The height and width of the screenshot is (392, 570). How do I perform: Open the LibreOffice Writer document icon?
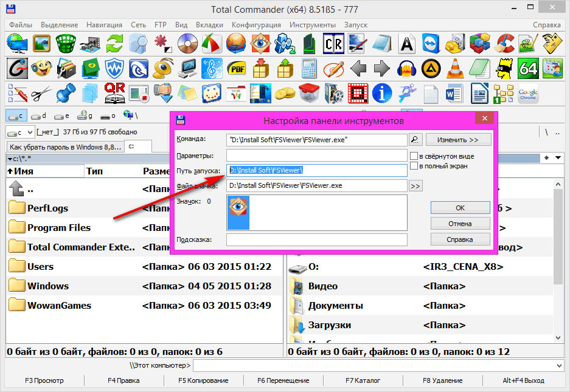pos(479,94)
